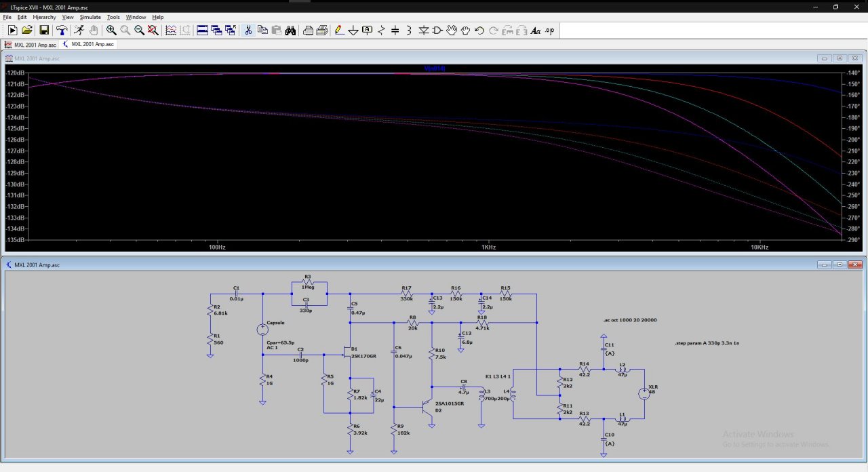Click the R17 330k resistor label
The height and width of the screenshot is (472, 868).
(x=407, y=288)
